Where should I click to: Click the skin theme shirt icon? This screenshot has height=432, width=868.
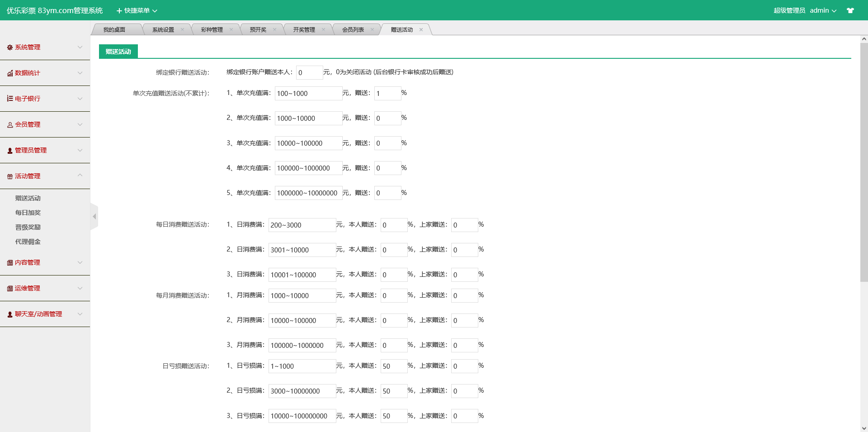coord(850,10)
